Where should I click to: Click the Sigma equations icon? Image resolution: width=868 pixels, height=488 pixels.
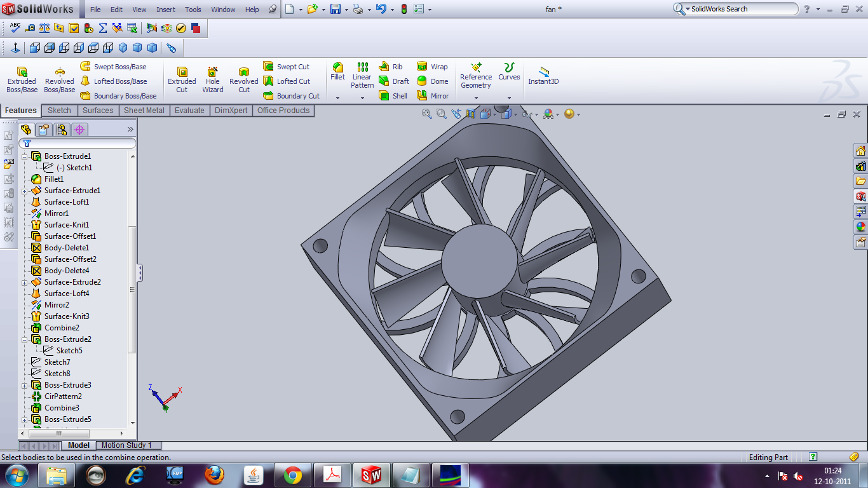coord(103,28)
